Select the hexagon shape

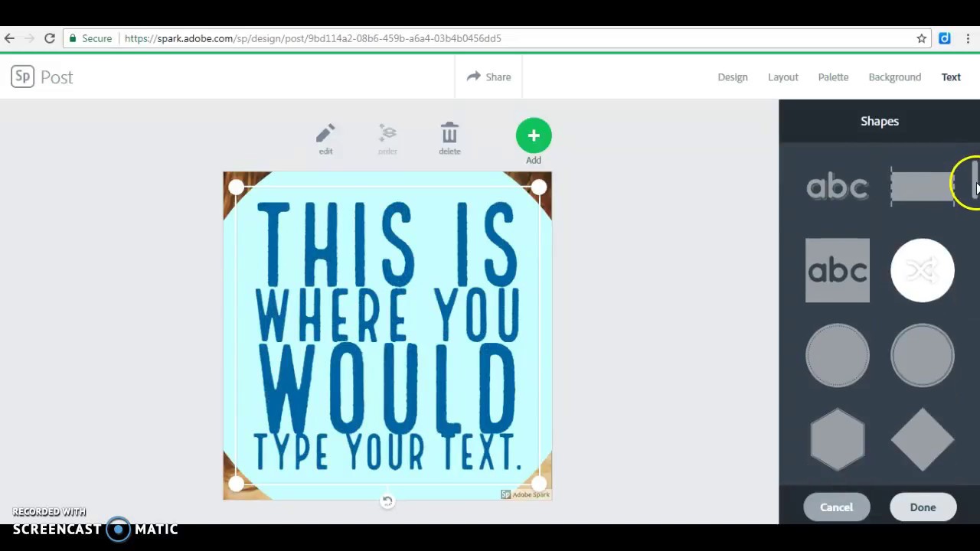[838, 439]
